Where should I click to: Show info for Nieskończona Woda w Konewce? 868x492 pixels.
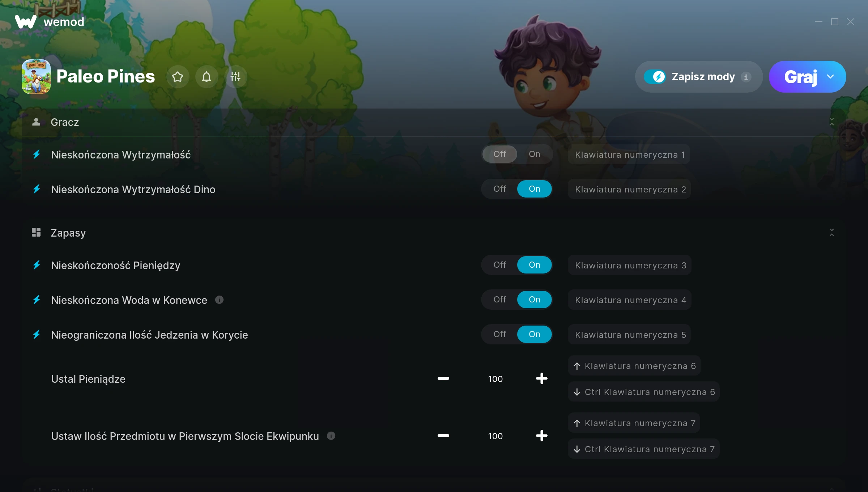219,300
